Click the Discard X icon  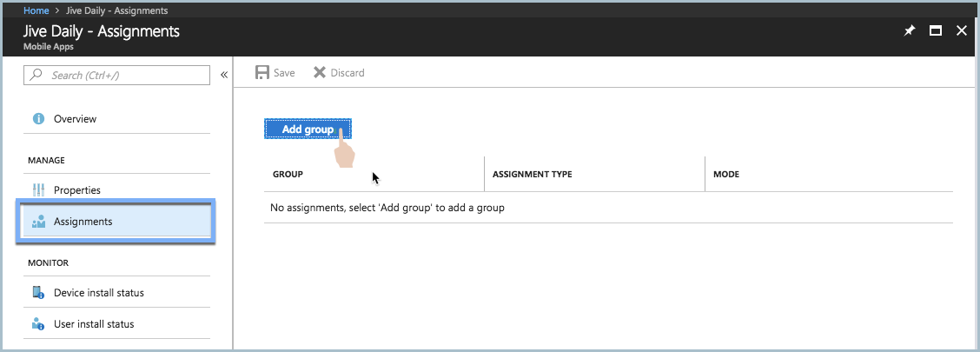point(320,72)
